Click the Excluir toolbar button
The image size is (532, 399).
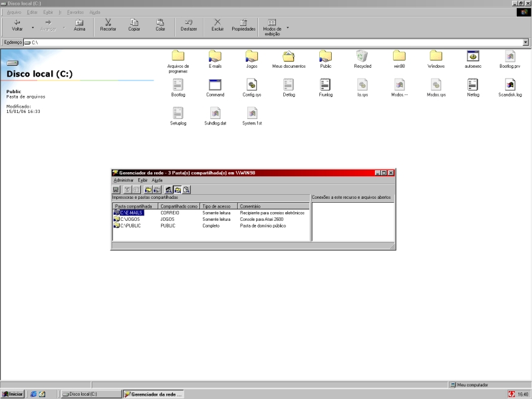point(217,25)
